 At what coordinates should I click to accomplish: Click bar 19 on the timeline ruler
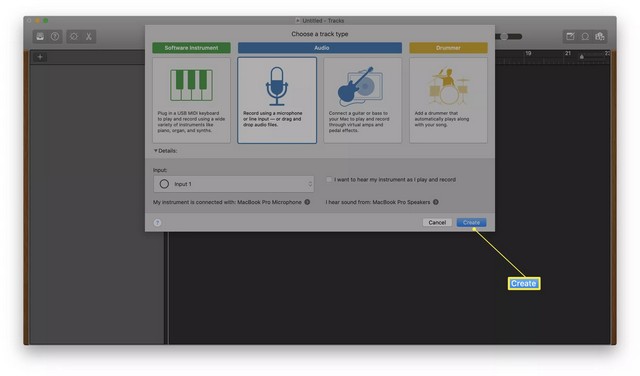pyautogui.click(x=528, y=53)
